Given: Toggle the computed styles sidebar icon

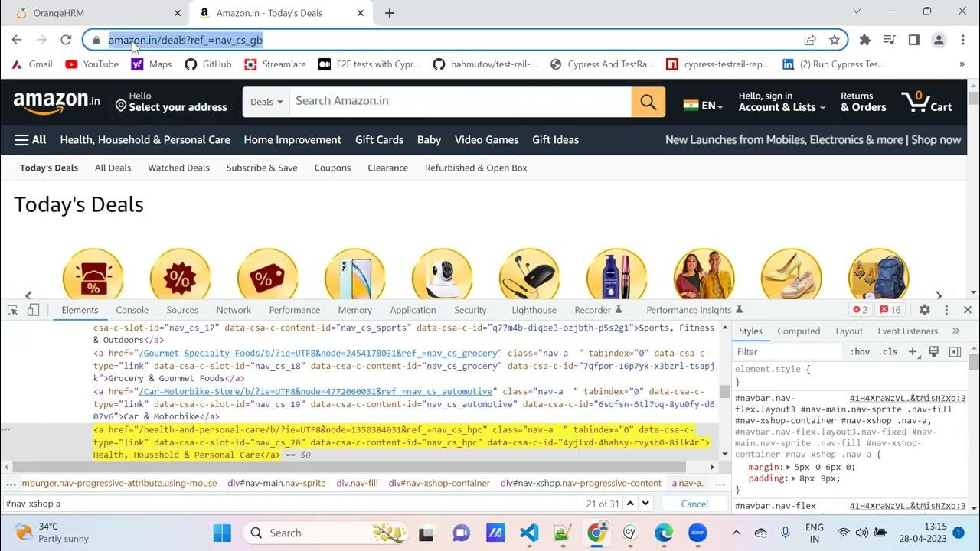Looking at the screenshot, I should point(955,352).
